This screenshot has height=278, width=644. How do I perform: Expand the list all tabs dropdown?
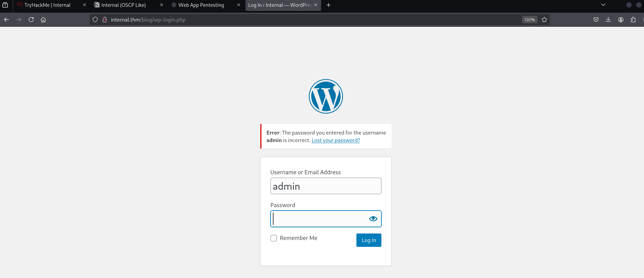603,5
